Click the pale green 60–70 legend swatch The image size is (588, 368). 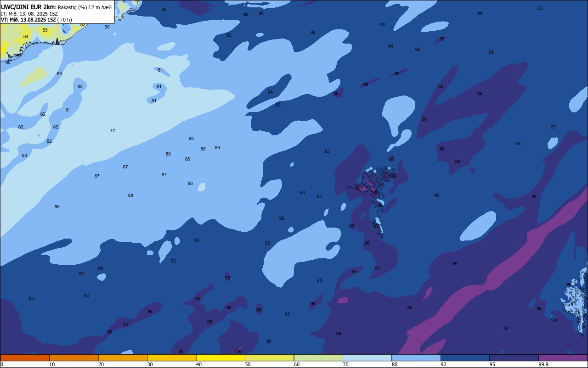pos(318,357)
